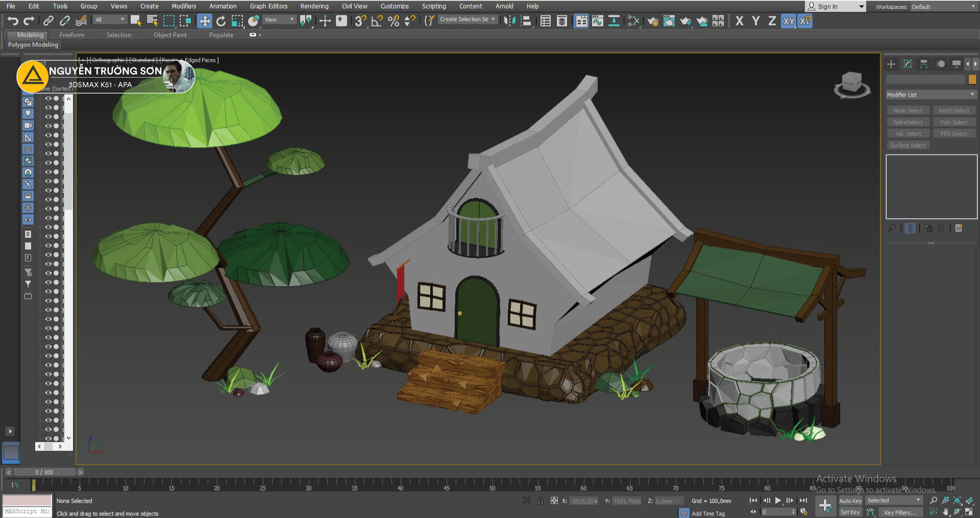Open the Curve Editor icon
Viewport: 980px width, 518px height.
click(x=597, y=21)
